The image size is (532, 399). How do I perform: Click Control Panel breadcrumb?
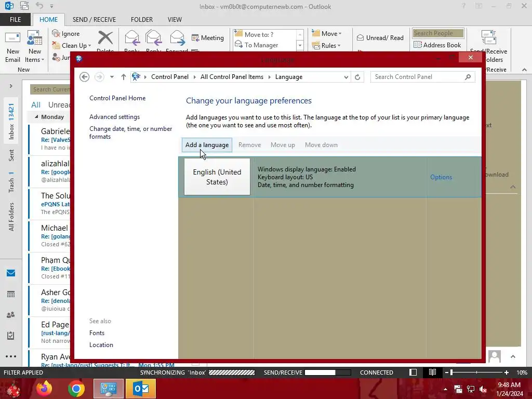[x=170, y=77]
